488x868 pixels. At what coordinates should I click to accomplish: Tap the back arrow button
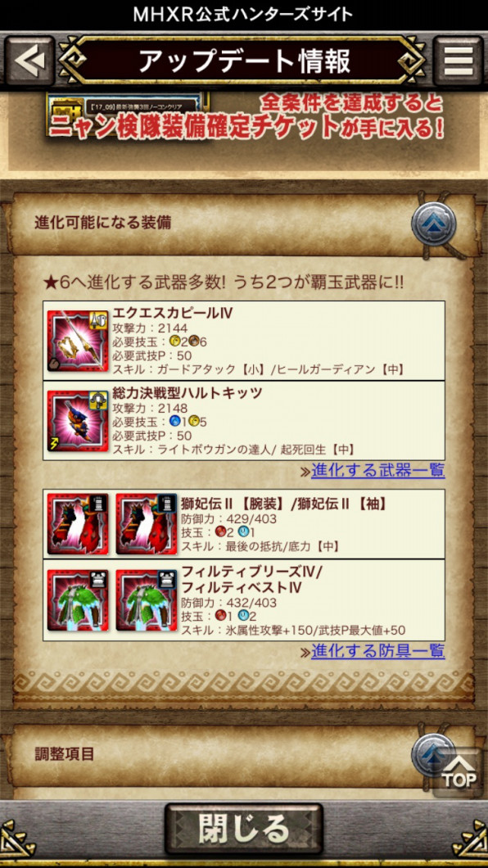click(29, 61)
